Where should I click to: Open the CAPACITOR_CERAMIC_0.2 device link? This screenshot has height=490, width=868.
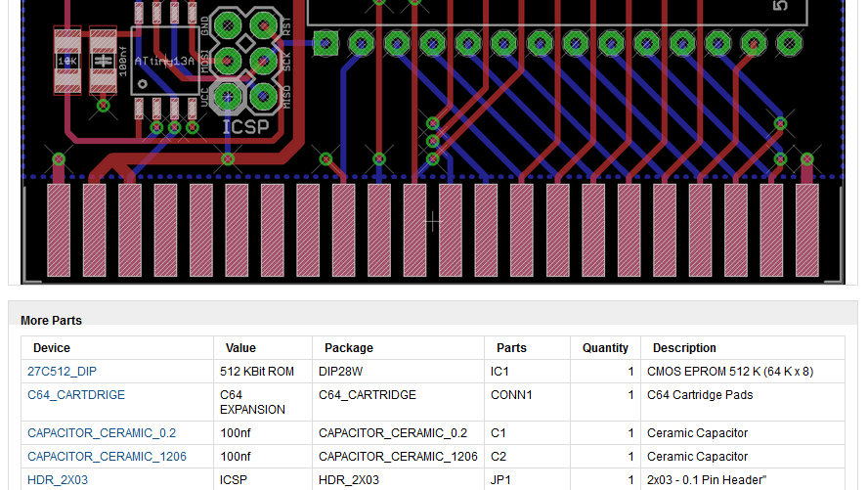(102, 433)
